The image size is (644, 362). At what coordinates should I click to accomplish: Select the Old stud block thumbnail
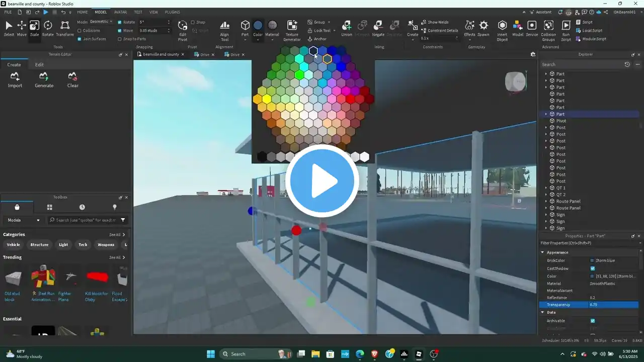point(14,278)
